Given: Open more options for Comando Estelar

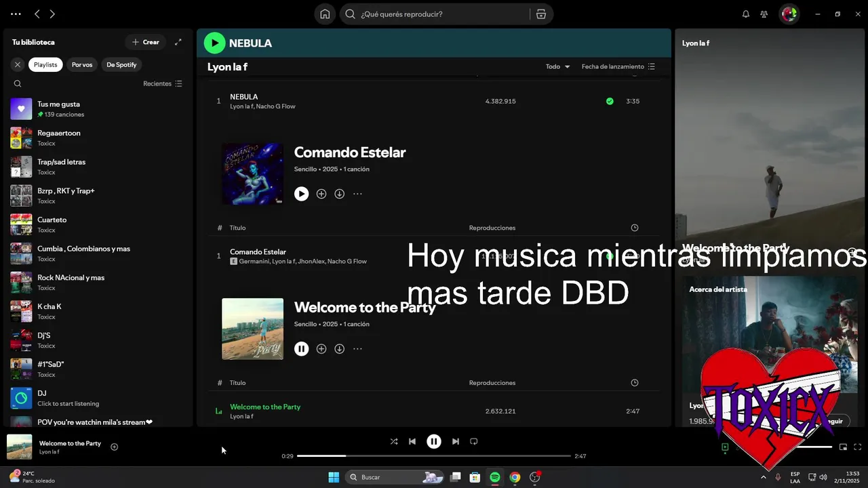Looking at the screenshot, I should coord(357,194).
